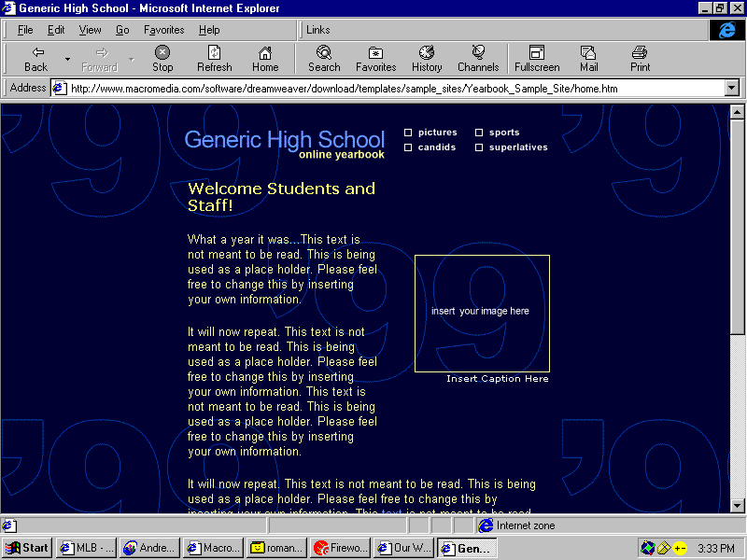Click the vertical scrollbar thumb
The width and height of the screenshot is (747, 560).
[x=737, y=228]
